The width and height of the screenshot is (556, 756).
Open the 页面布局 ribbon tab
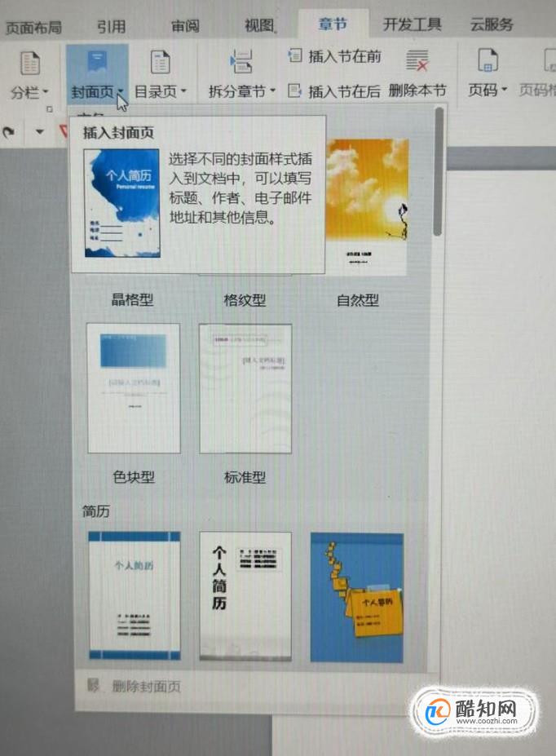pos(33,27)
